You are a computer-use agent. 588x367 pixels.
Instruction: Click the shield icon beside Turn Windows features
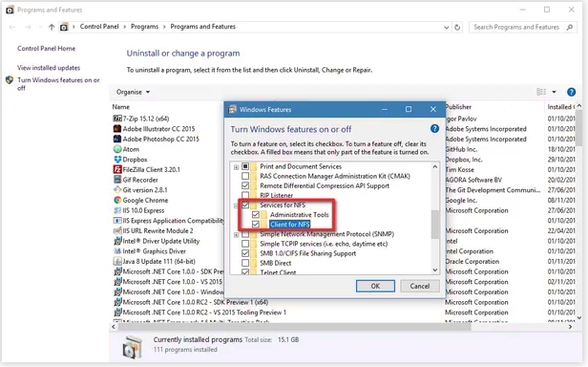[x=10, y=80]
